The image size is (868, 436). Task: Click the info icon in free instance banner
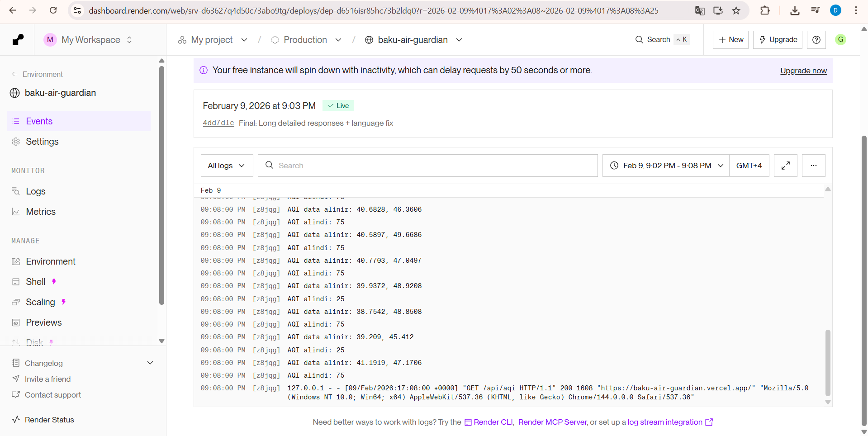[204, 70]
